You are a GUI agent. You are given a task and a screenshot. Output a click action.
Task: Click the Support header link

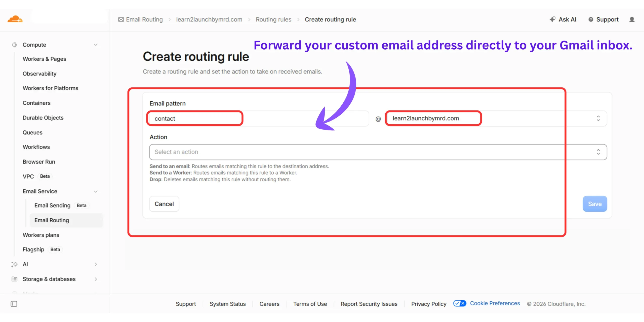point(607,20)
